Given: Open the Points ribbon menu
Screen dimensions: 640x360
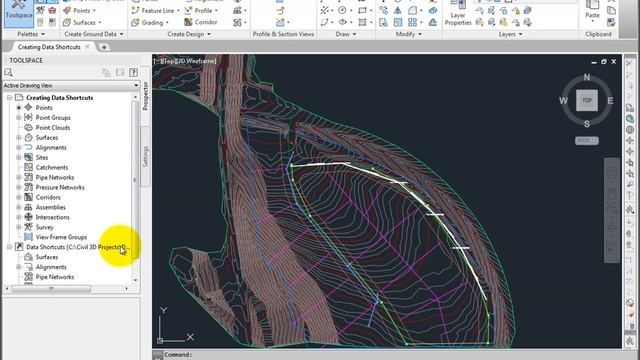Looking at the screenshot, I should coord(80,11).
